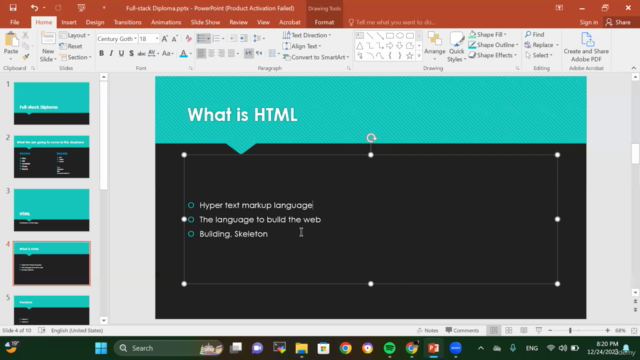
Task: Select slide 2 thumbnail
Action: tap(51, 157)
